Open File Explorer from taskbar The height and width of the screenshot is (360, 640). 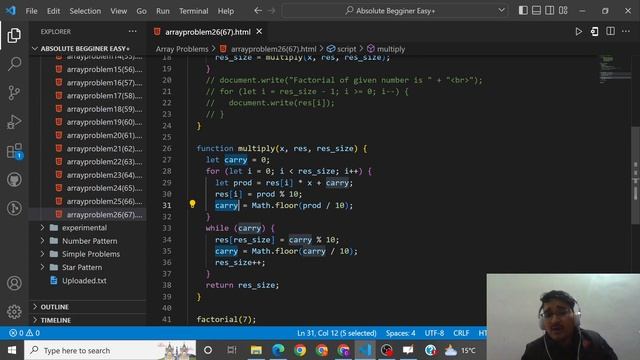pyautogui.click(x=256, y=350)
